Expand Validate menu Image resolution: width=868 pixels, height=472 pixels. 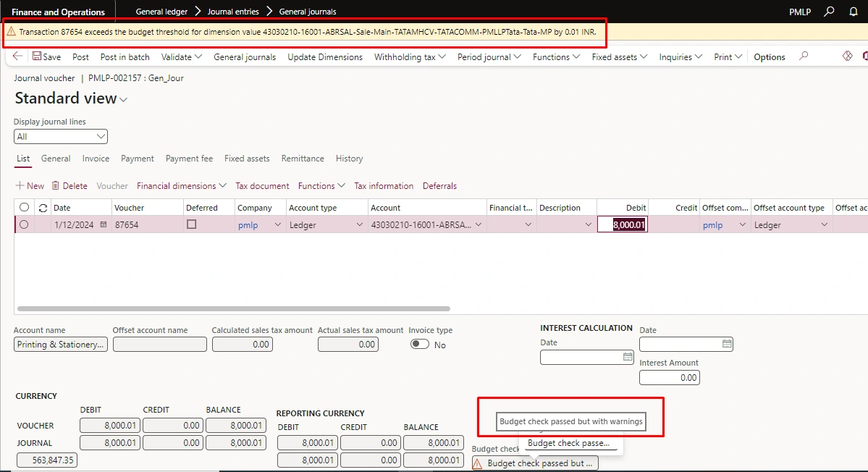click(182, 56)
